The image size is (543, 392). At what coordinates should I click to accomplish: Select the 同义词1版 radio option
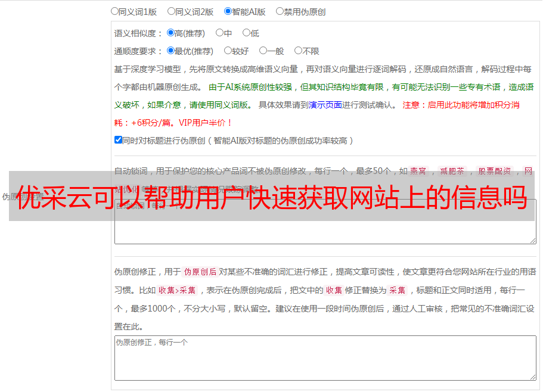pyautogui.click(x=114, y=11)
